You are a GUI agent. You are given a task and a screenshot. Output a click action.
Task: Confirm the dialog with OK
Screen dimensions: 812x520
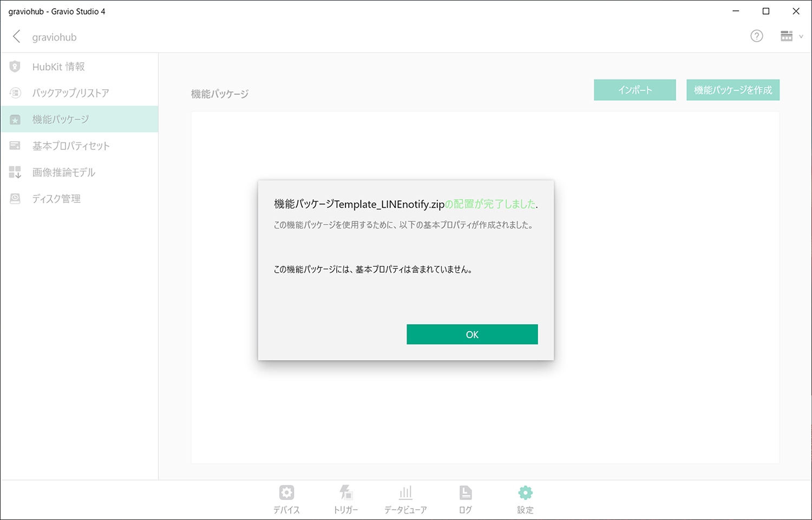coord(472,334)
